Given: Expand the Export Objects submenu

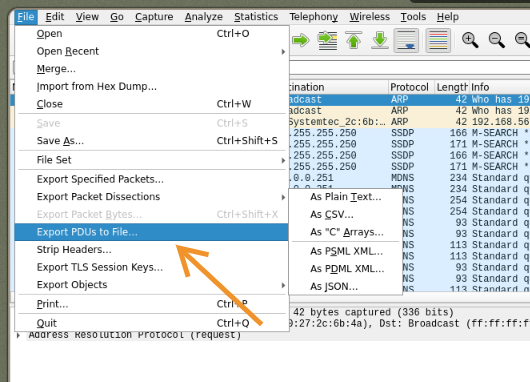Looking at the screenshot, I should [152, 285].
